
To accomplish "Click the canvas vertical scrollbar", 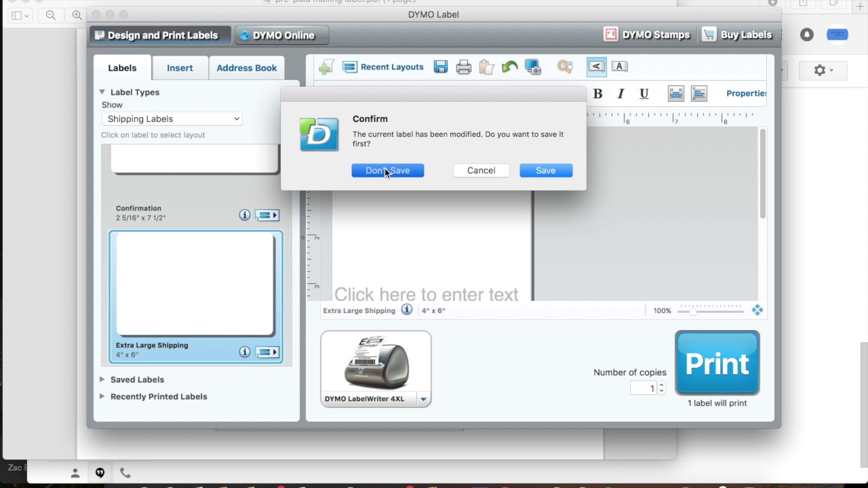I will click(x=763, y=174).
